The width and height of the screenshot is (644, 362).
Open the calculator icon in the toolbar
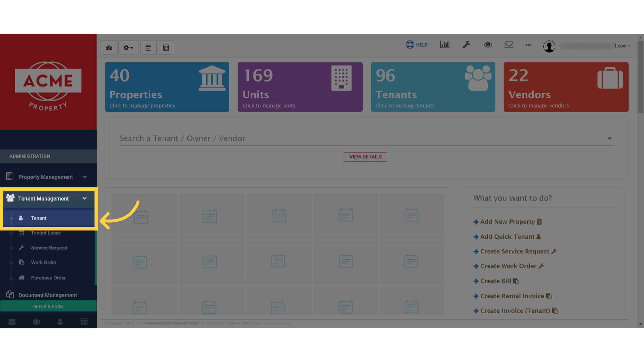point(166,47)
